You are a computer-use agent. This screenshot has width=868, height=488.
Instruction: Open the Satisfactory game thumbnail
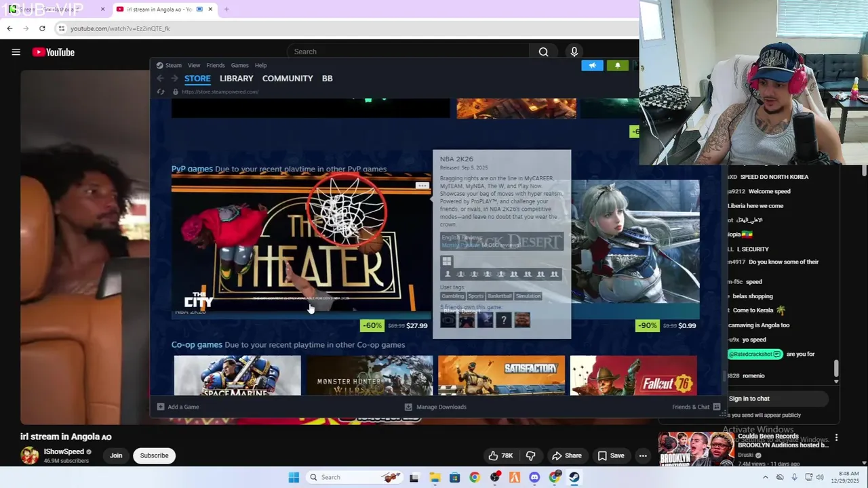tap(501, 375)
